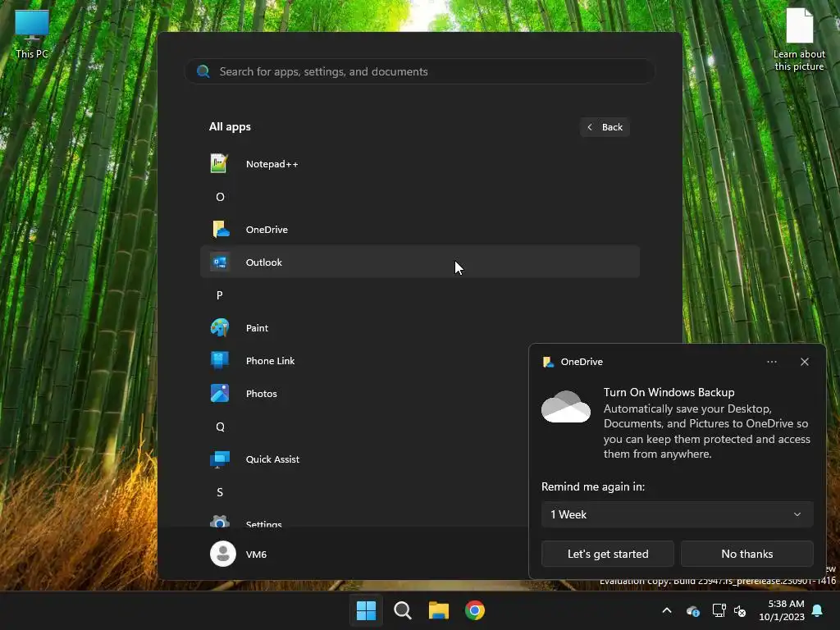This screenshot has width=840, height=630.
Task: Click the Search for apps input field
Action: (x=420, y=71)
